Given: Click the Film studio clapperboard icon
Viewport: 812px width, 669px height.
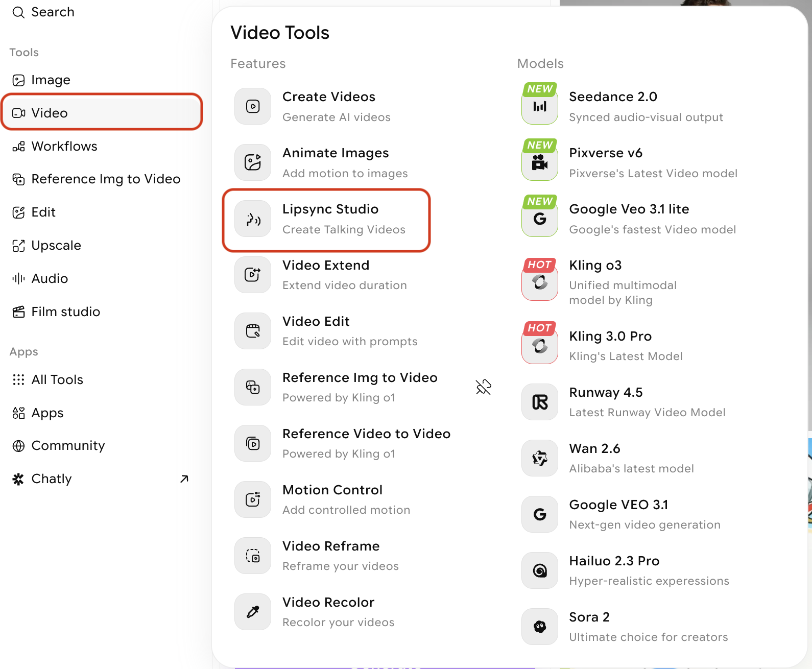Looking at the screenshot, I should pos(18,312).
